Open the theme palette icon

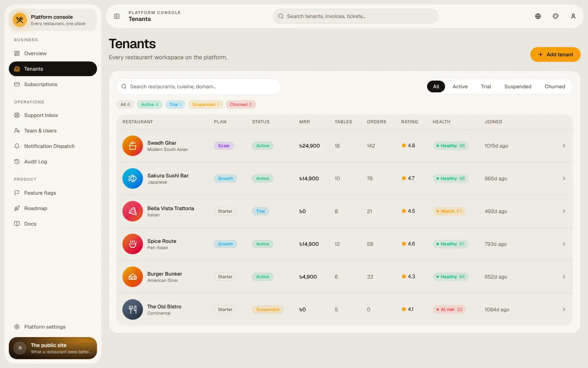pyautogui.click(x=556, y=16)
